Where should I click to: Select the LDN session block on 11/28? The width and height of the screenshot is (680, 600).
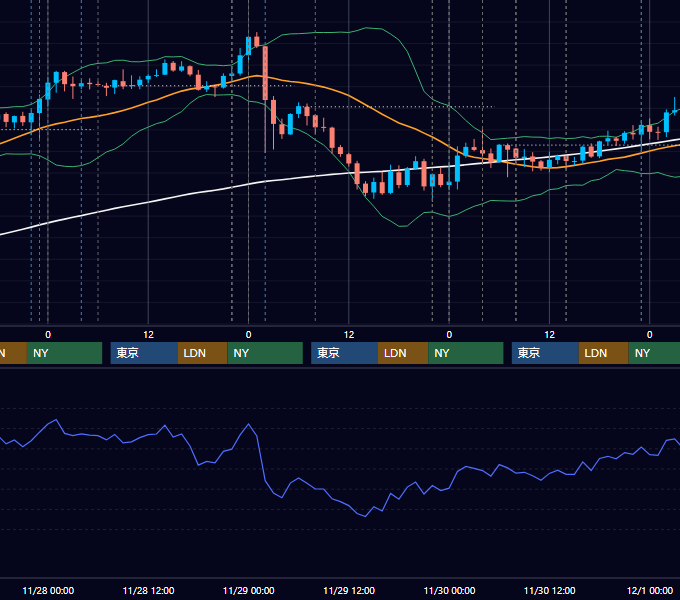203,353
